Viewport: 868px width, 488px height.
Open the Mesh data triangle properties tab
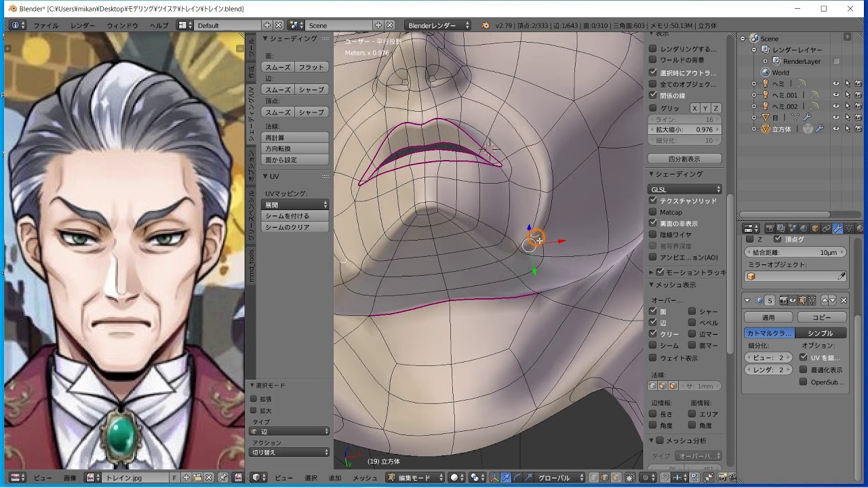click(x=849, y=228)
